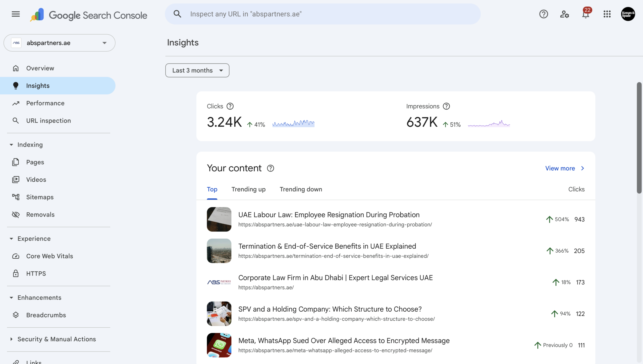Viewport: 643px width, 364px height.
Task: Open Last 3 months date range dropdown
Action: [197, 70]
